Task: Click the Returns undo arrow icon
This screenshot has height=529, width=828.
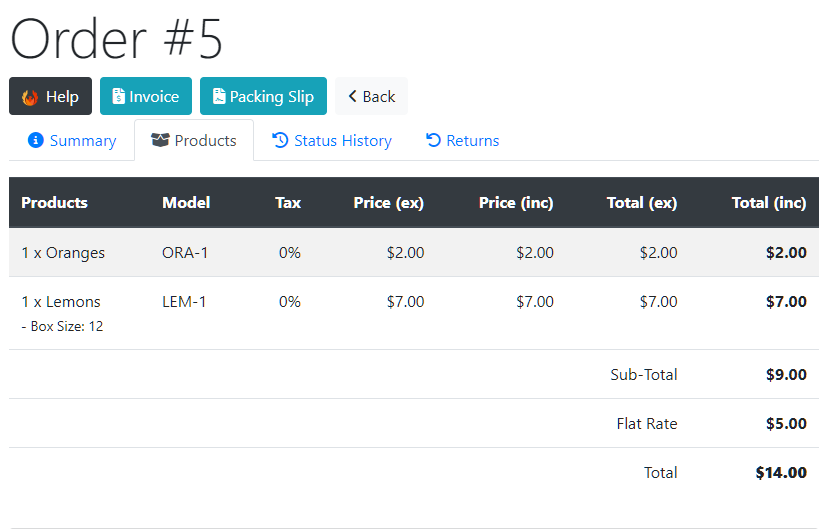Action: click(x=433, y=140)
